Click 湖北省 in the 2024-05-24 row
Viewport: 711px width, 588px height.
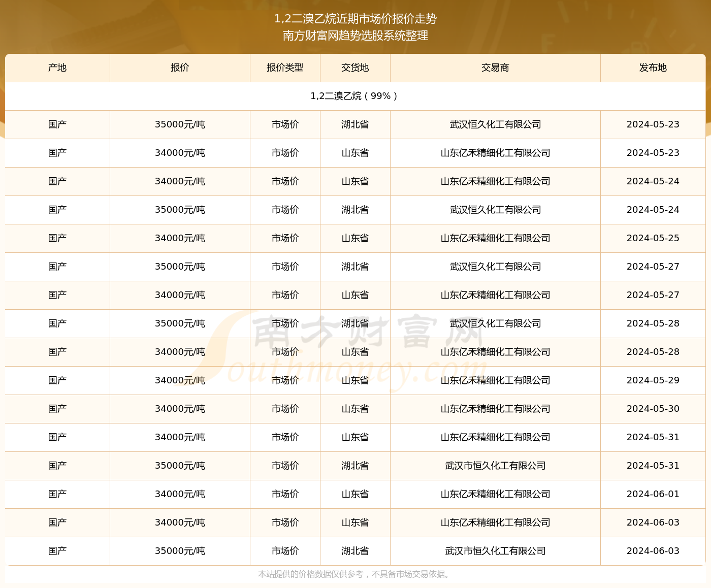coord(355,210)
